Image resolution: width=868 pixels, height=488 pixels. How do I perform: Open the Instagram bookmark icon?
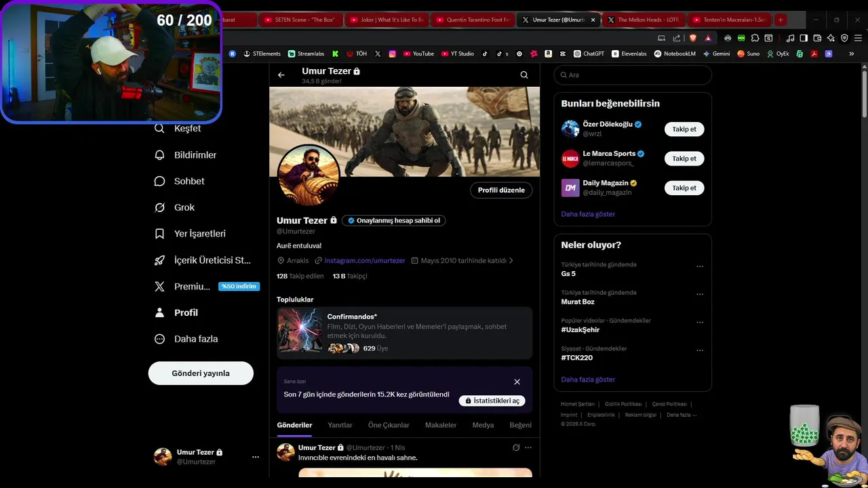[392, 54]
